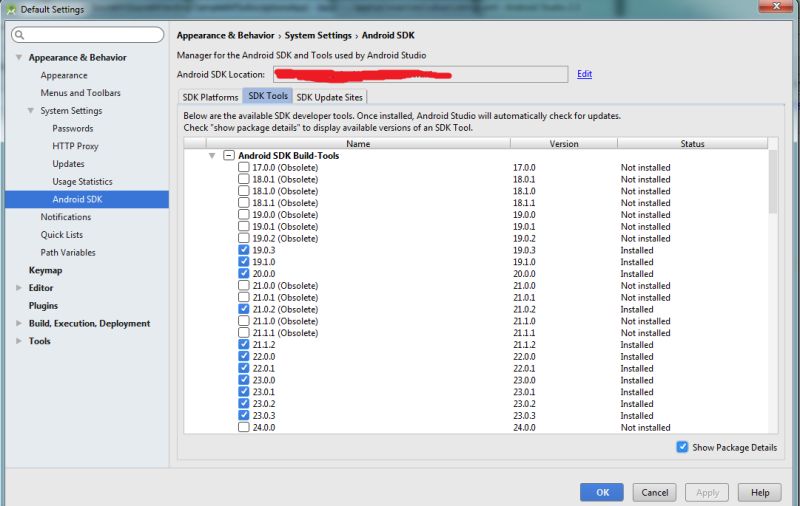Viewport: 800px width, 506px height.
Task: Uncheck the 19.0.3 build-tools checkbox
Action: click(x=244, y=250)
